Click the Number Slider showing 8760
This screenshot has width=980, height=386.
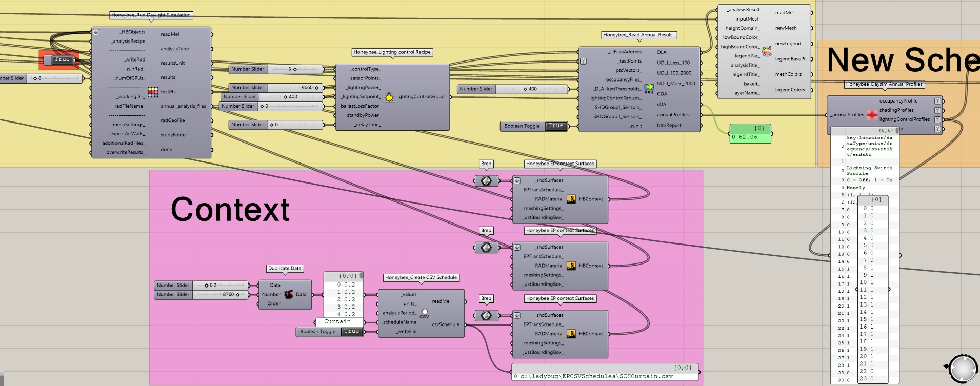(202, 295)
